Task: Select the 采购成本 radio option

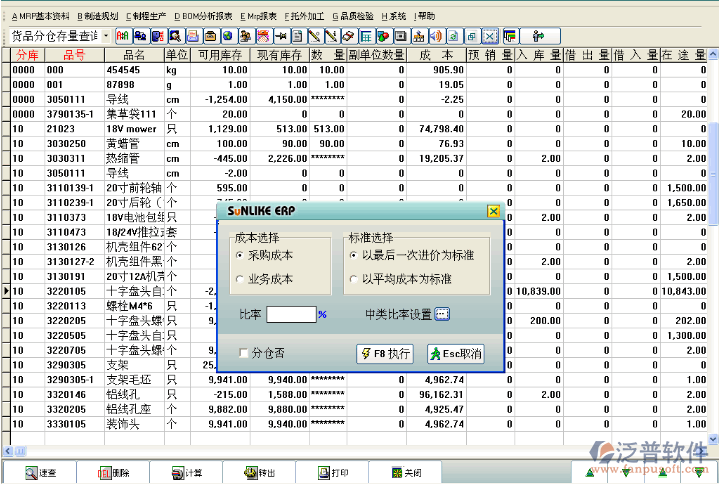Action: tap(240, 256)
